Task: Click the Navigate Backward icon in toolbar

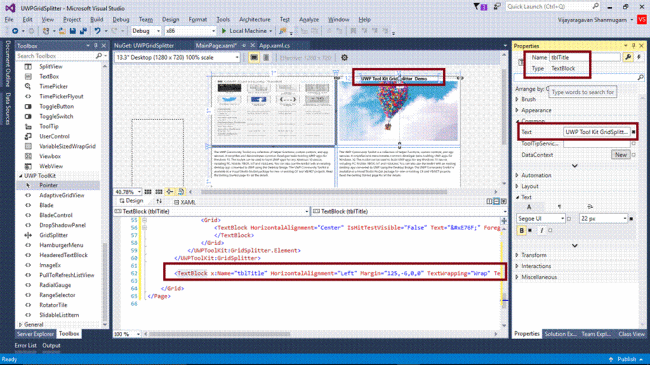Action: 15,31
